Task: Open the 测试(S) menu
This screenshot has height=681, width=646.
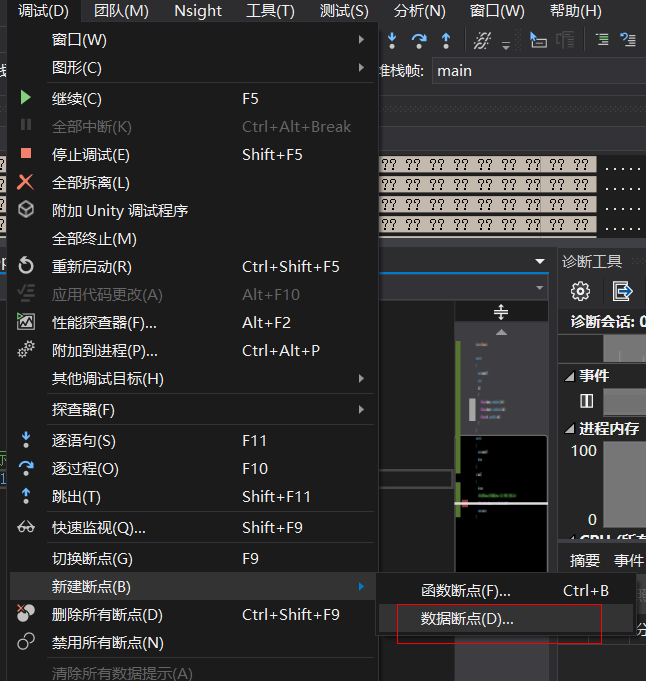Action: (344, 11)
